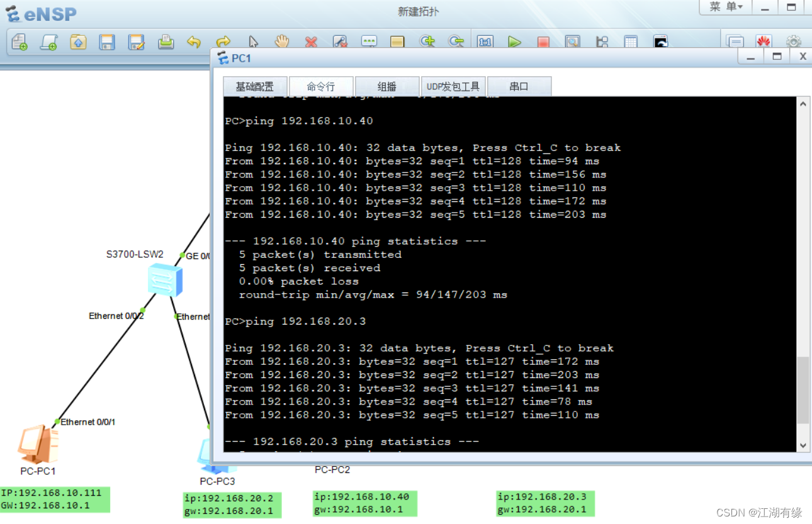The width and height of the screenshot is (812, 524).
Task: Click the terminal vertical scrollbar thumb
Action: [803, 390]
